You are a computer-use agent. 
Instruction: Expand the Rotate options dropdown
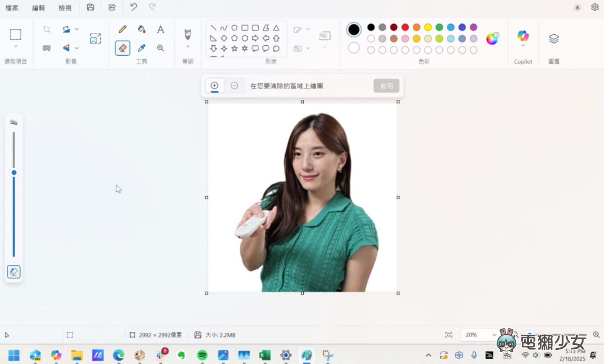77,29
